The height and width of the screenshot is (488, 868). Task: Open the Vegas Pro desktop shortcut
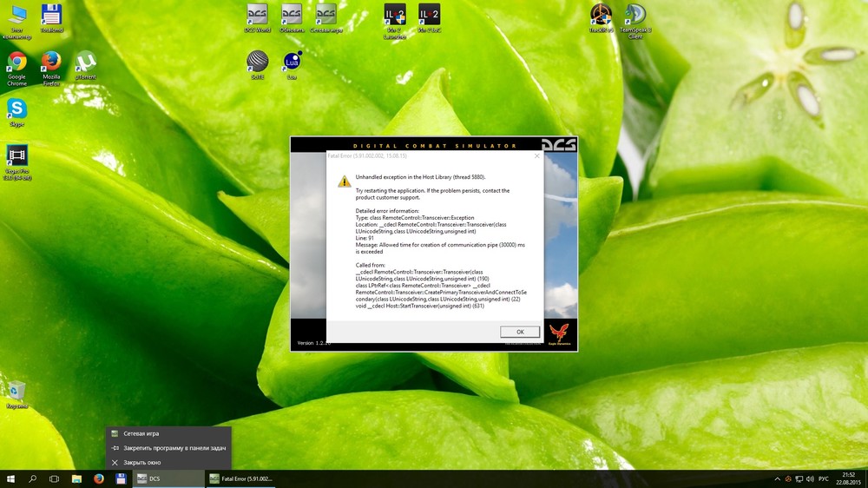[16, 156]
